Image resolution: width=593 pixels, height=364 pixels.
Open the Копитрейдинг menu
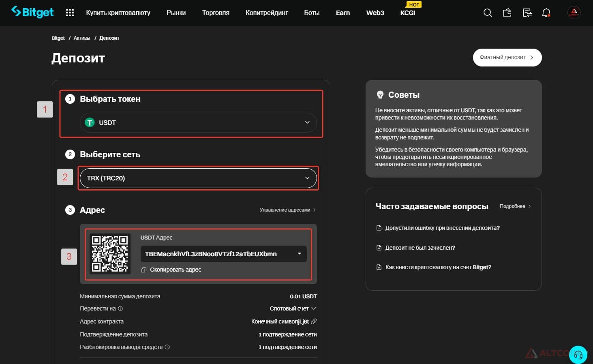coord(267,13)
